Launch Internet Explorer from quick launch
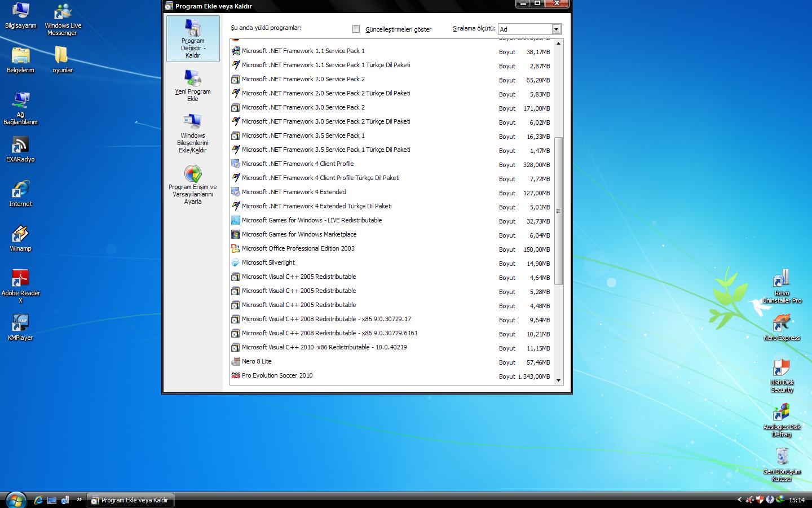The image size is (812, 508). tap(38, 500)
